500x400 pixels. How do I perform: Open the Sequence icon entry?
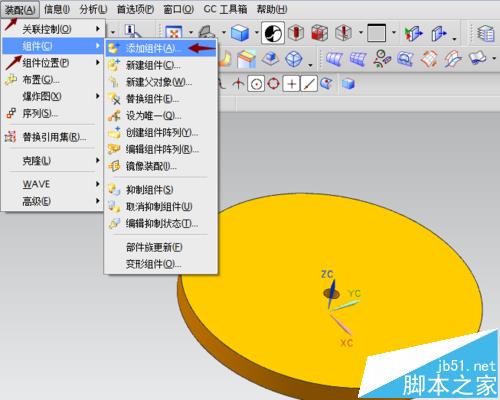point(11,113)
